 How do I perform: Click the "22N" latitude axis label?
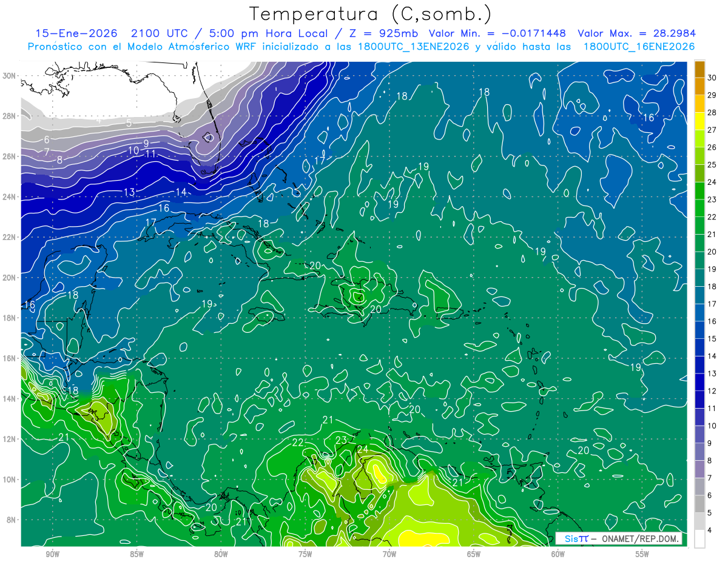[x=9, y=237]
